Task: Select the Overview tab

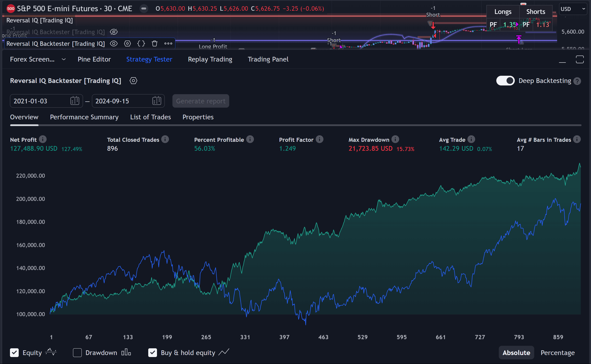Action: tap(24, 117)
